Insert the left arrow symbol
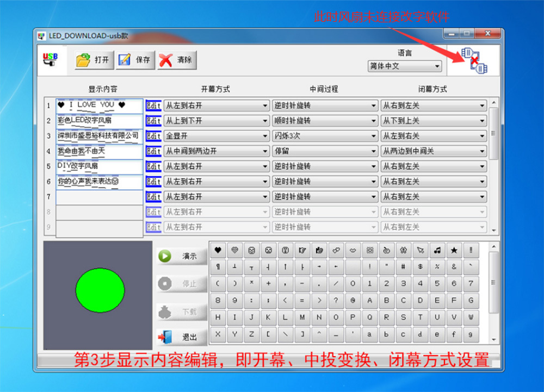This screenshot has width=544, height=392. 336,266
